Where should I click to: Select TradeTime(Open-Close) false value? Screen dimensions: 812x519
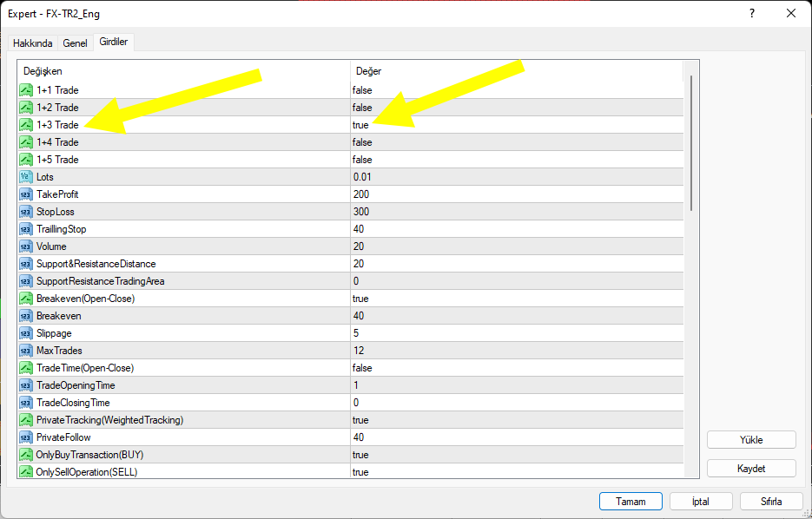point(362,368)
